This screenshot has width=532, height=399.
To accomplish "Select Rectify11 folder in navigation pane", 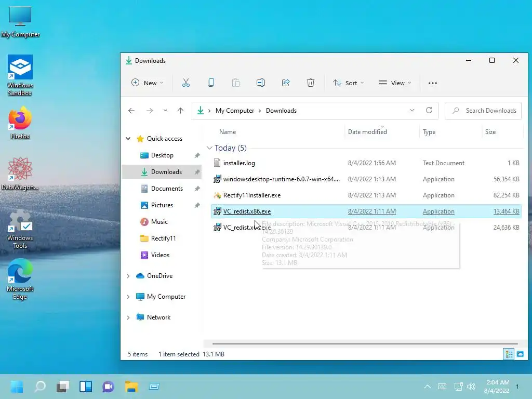I will (x=162, y=238).
